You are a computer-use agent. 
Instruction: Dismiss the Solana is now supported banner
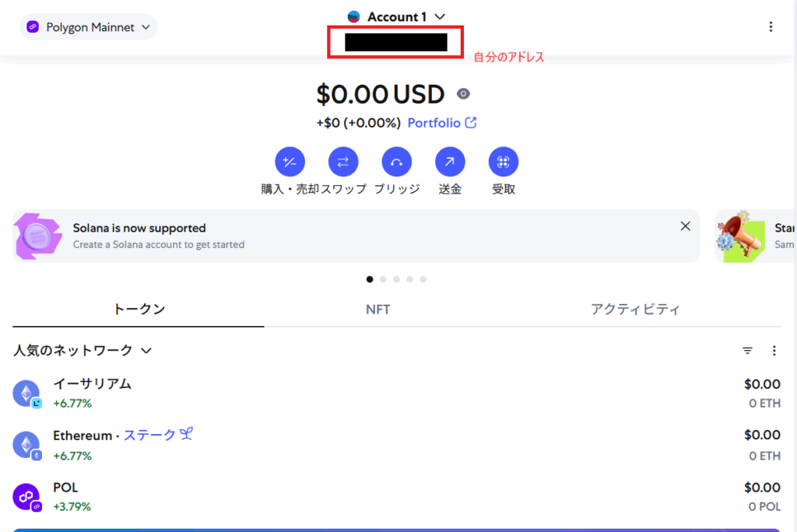685,226
